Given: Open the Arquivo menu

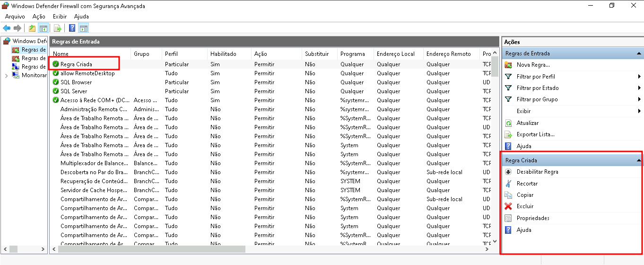Looking at the screenshot, I should click(15, 17).
